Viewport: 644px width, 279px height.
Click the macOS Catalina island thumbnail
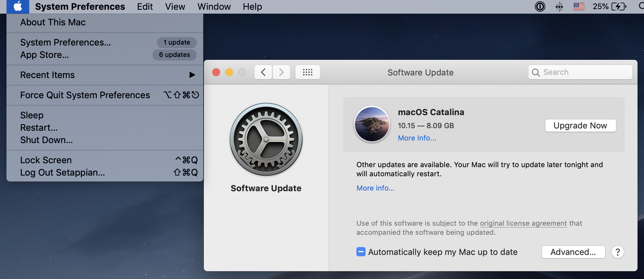click(372, 124)
